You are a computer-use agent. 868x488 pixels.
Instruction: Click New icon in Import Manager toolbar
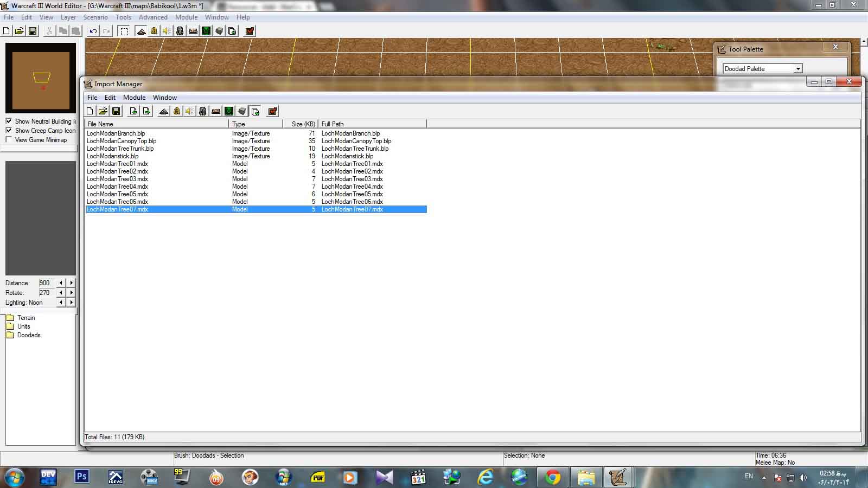click(90, 111)
